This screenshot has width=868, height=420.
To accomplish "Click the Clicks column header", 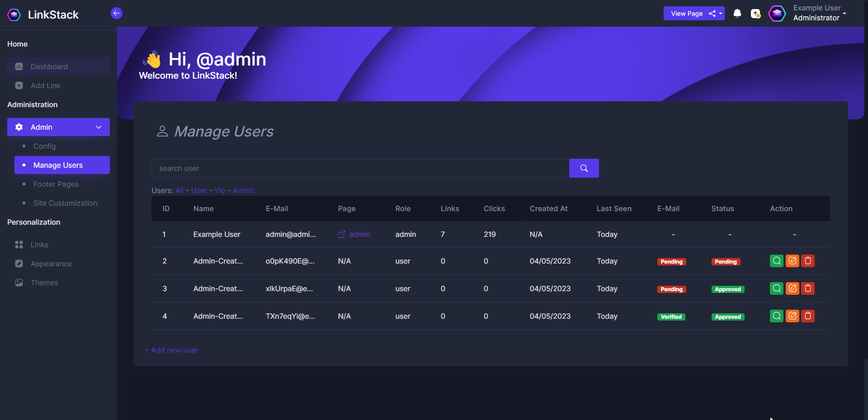I will 494,208.
